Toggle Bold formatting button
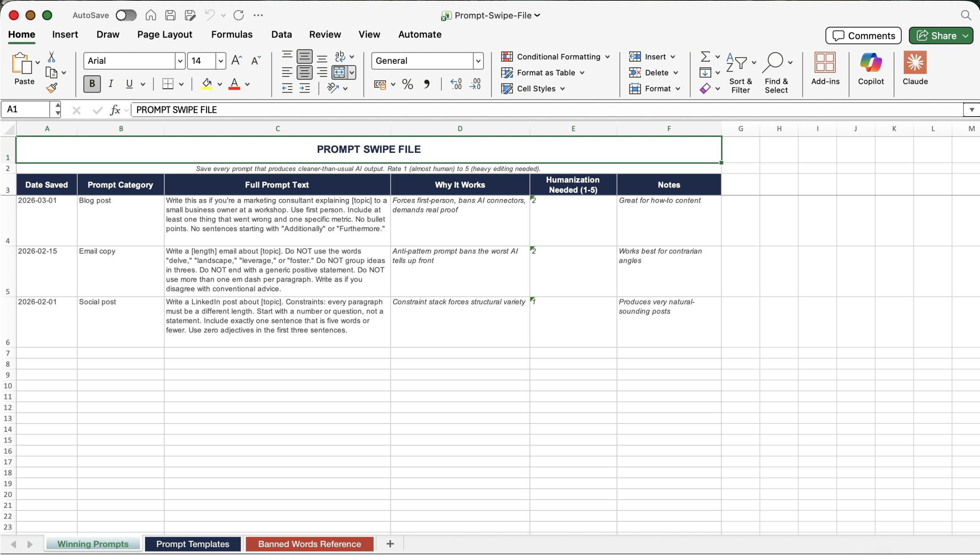This screenshot has height=555, width=980. (x=92, y=84)
